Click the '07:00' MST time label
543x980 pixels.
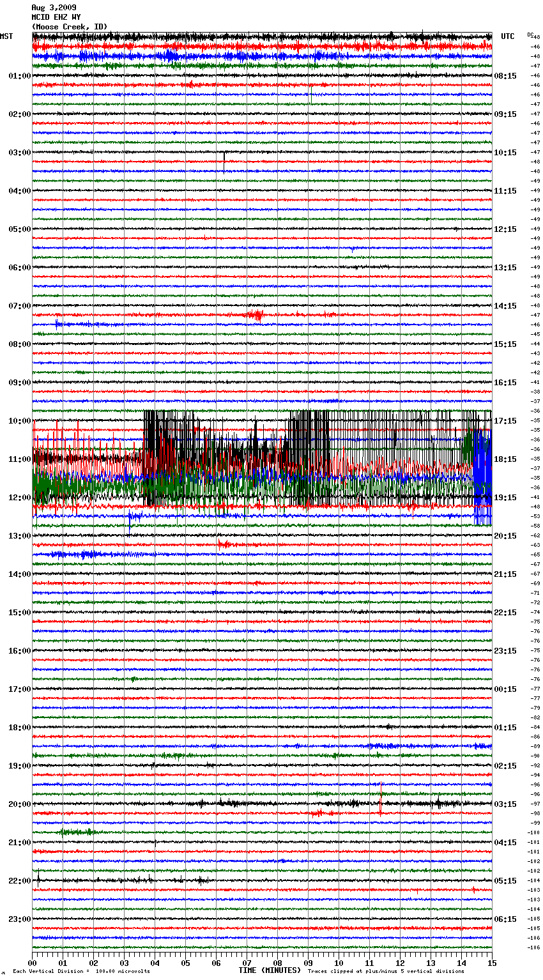click(x=20, y=306)
